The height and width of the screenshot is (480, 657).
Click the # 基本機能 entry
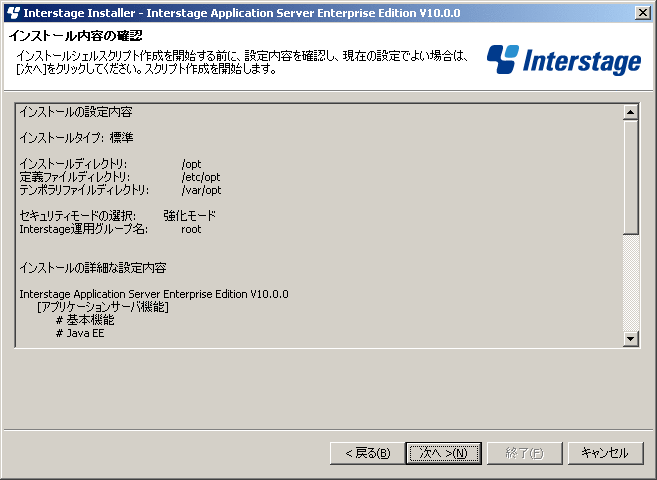85,320
